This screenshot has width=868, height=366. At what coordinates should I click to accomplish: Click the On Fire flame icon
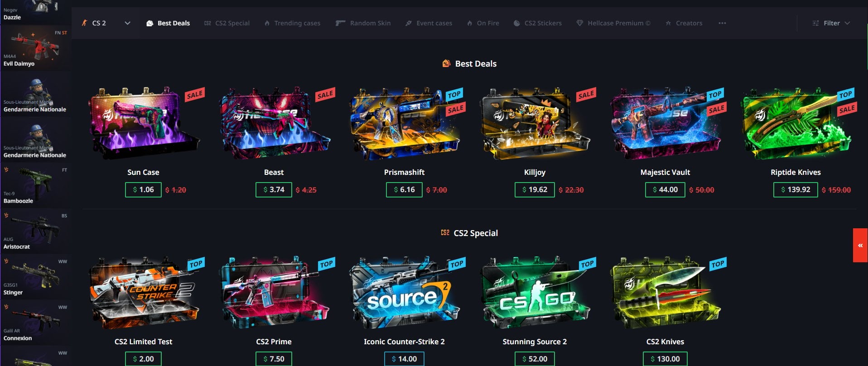pyautogui.click(x=470, y=23)
